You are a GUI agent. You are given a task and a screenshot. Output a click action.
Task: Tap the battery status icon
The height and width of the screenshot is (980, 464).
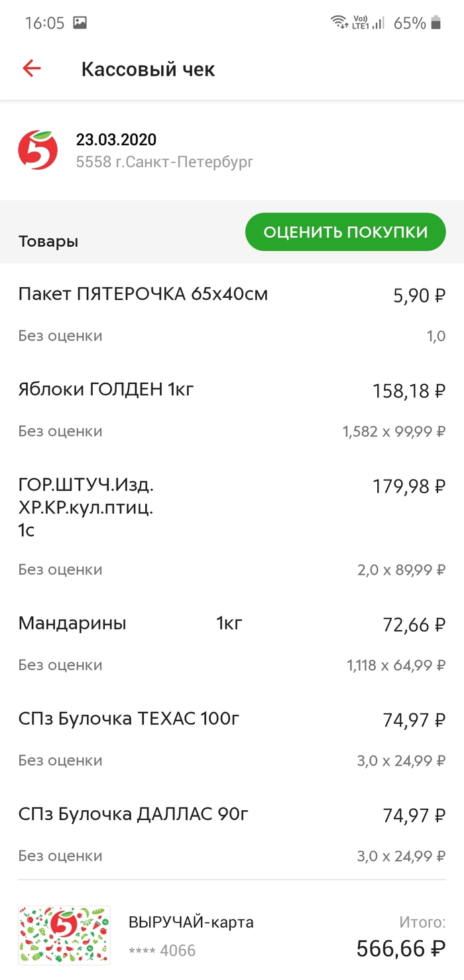click(x=435, y=23)
